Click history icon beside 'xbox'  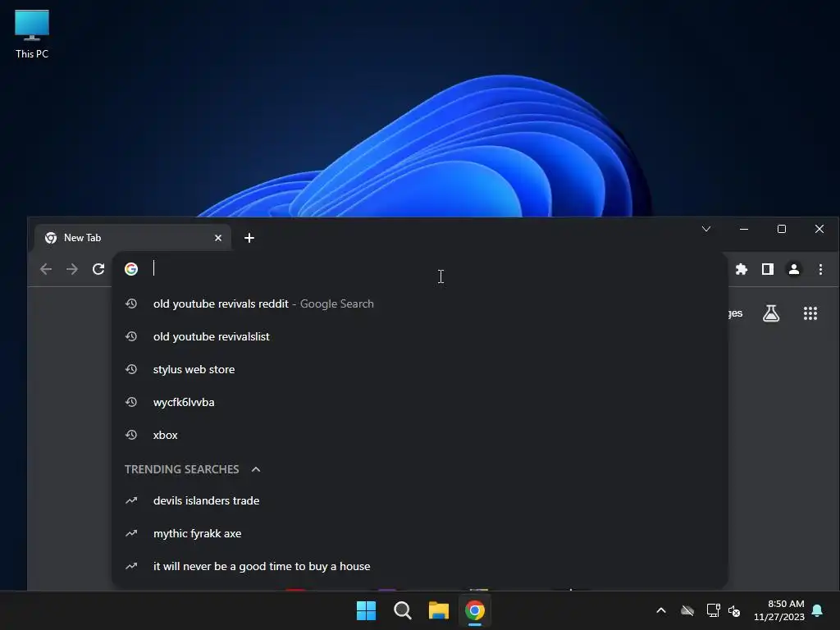pos(131,435)
